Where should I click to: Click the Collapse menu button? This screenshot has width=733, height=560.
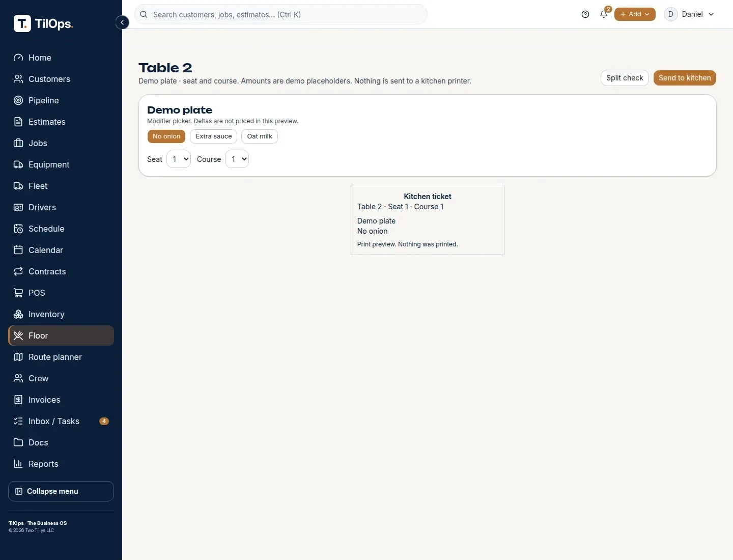tap(61, 491)
